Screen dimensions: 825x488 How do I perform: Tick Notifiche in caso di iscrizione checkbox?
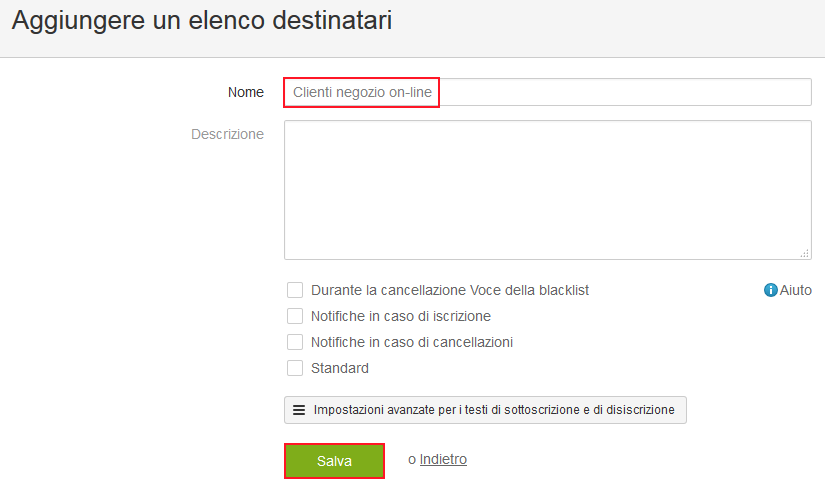tap(295, 316)
